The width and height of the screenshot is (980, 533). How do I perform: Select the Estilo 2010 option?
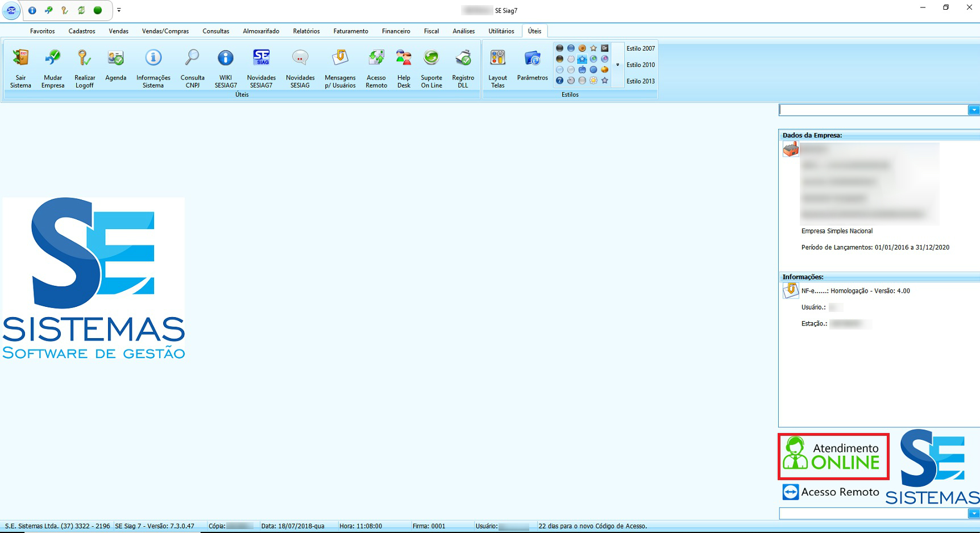[641, 65]
